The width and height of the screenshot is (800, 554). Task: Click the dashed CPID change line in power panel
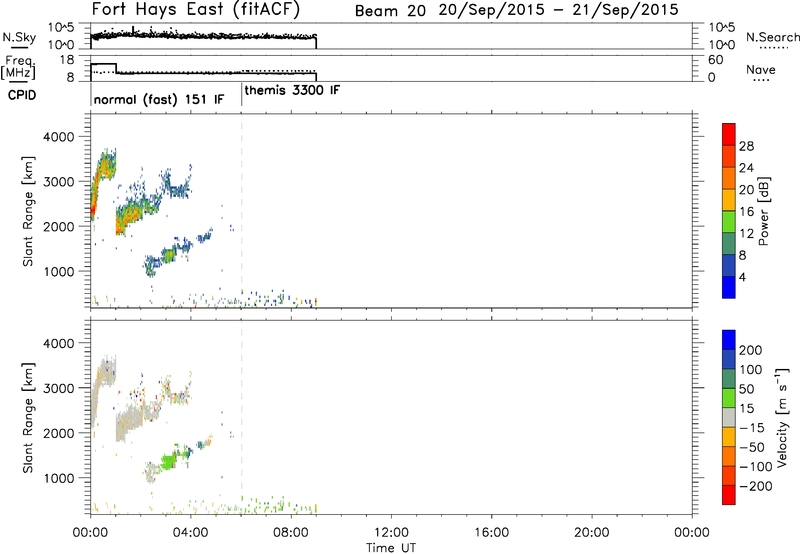point(241,211)
